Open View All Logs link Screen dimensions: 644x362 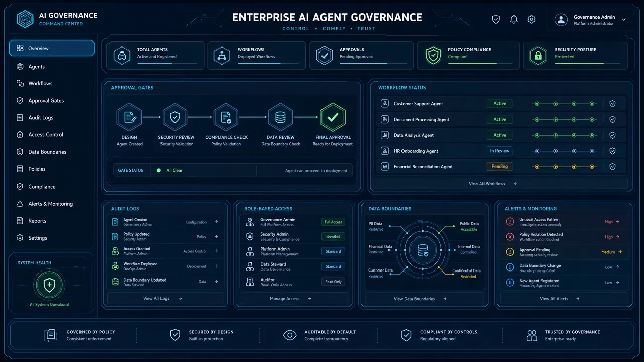163,298
